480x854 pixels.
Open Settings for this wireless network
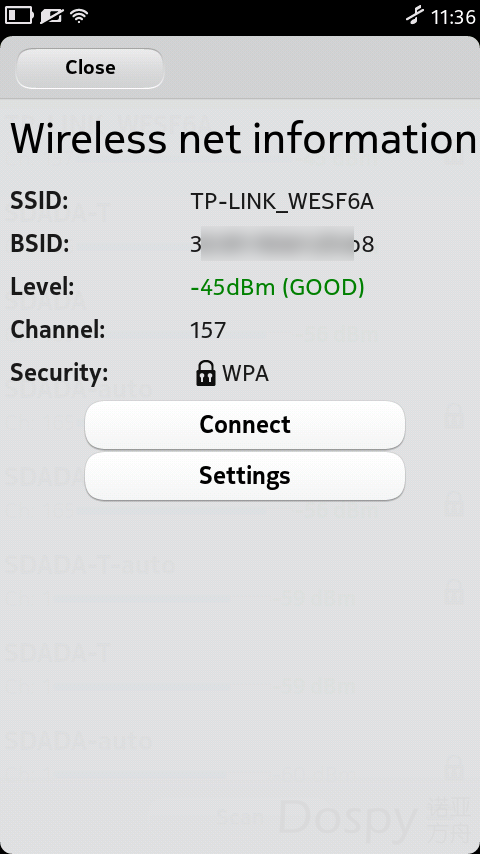coord(245,475)
